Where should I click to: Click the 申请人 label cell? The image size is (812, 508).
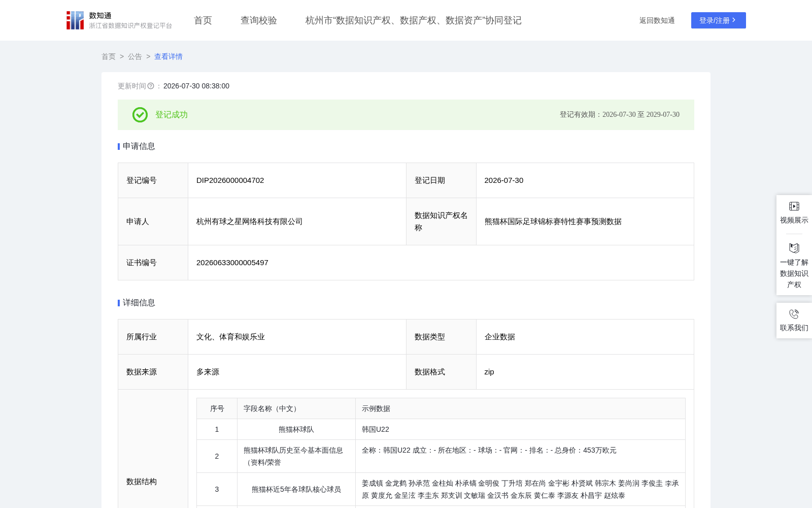point(153,221)
